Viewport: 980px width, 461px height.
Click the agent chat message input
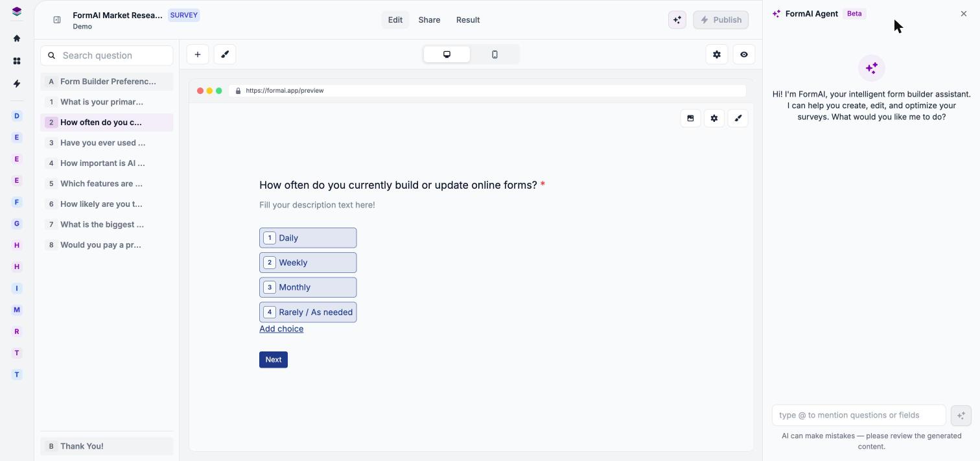[x=859, y=415]
